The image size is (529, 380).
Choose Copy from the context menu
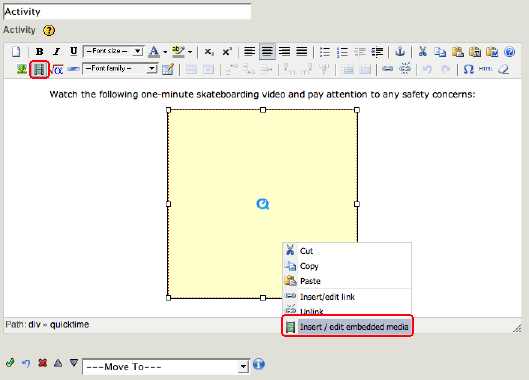347,266
